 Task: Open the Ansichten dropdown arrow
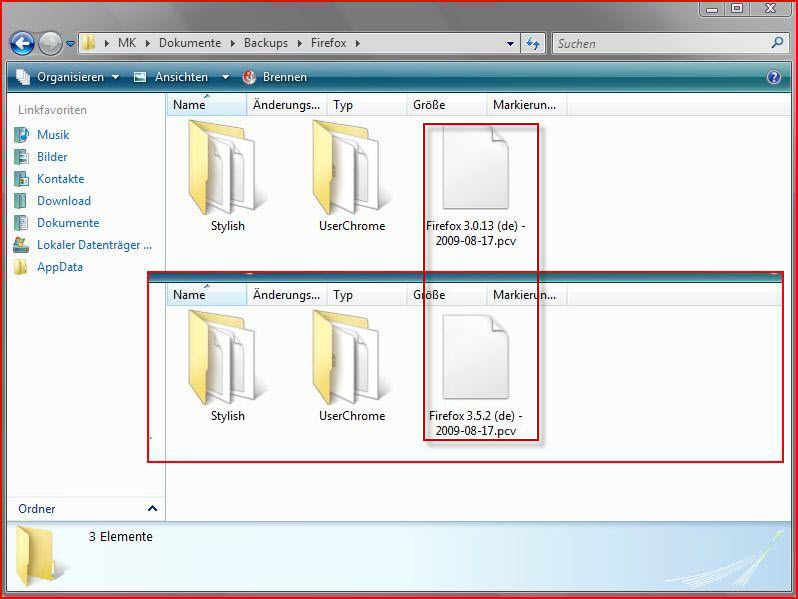point(225,77)
